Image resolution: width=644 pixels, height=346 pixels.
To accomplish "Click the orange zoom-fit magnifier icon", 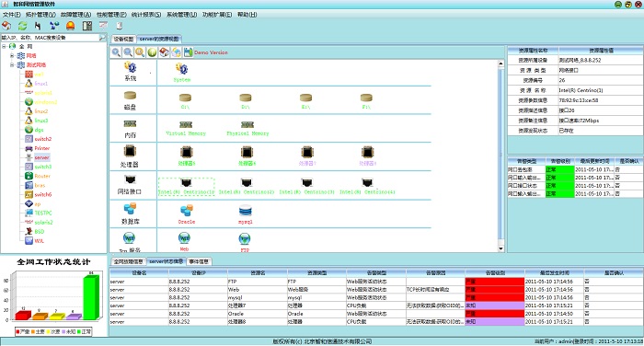I will click(140, 52).
